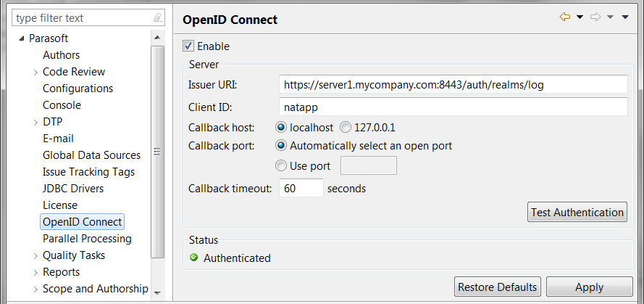Click the back navigation arrow icon
The width and height of the screenshot is (644, 304).
[x=565, y=17]
